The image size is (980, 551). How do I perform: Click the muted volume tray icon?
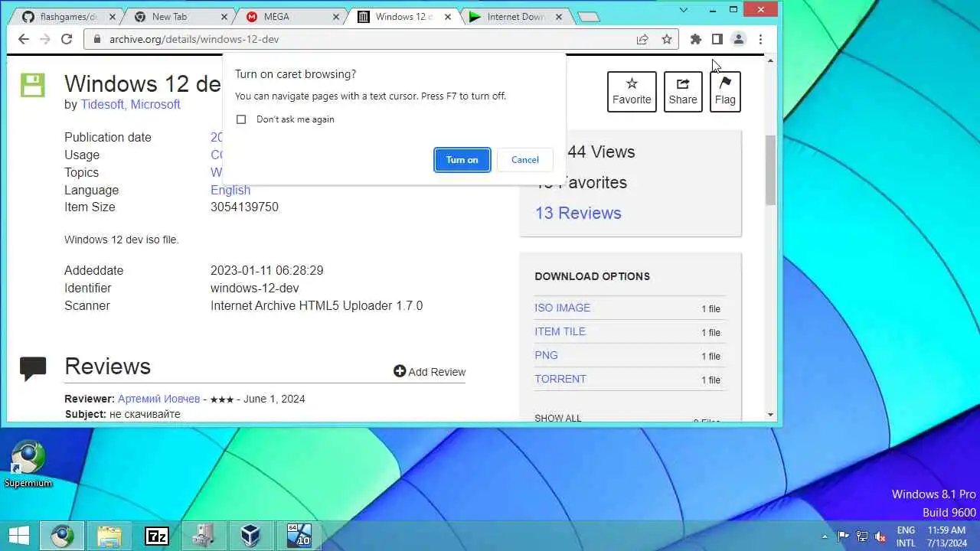(880, 536)
